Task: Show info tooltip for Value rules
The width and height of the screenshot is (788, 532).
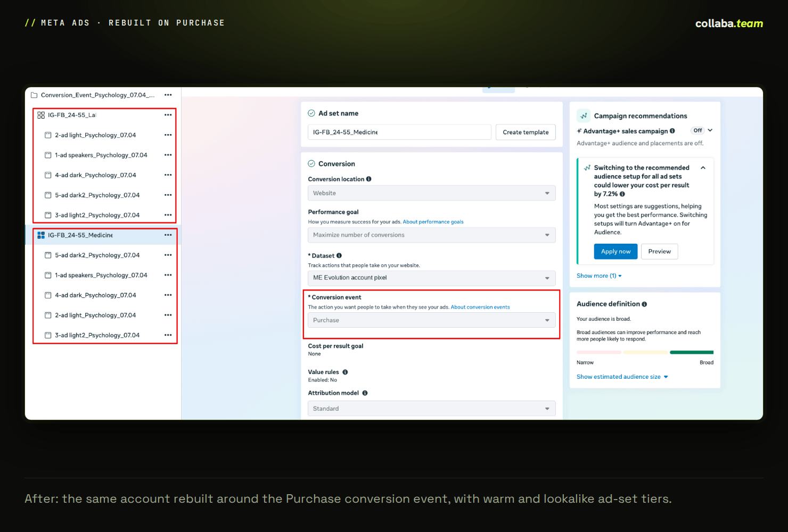Action: point(345,372)
